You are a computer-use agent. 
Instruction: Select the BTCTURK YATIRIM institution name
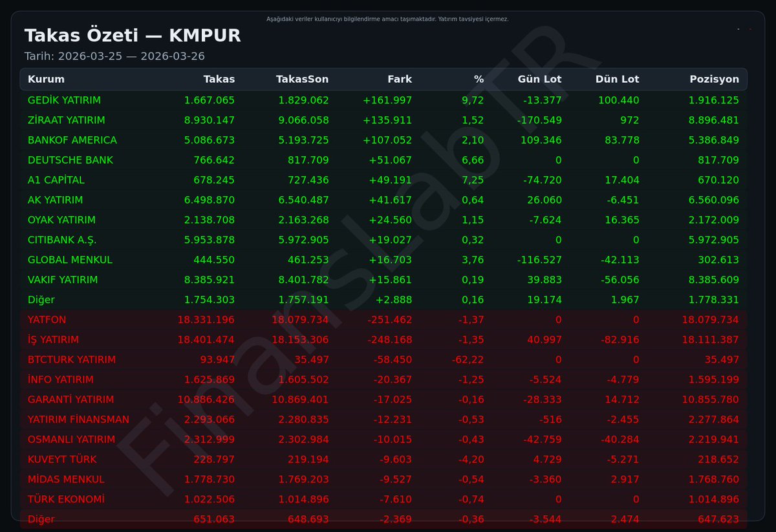(72, 360)
